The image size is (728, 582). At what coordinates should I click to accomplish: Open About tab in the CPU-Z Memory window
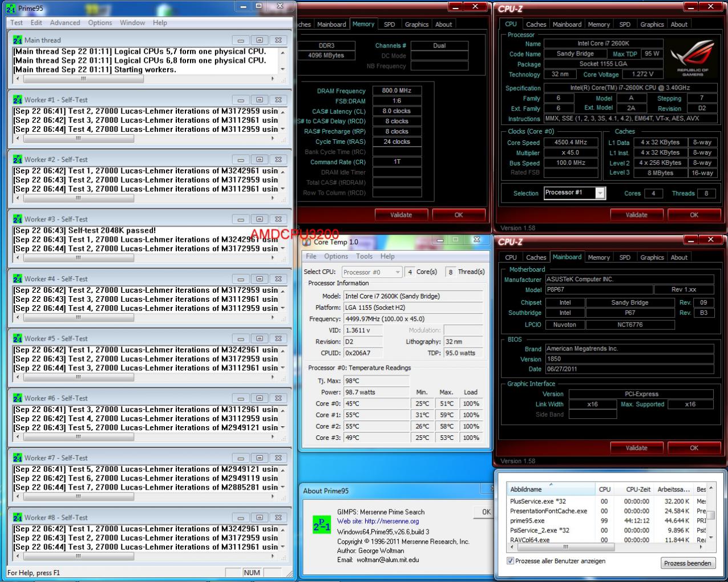(443, 25)
